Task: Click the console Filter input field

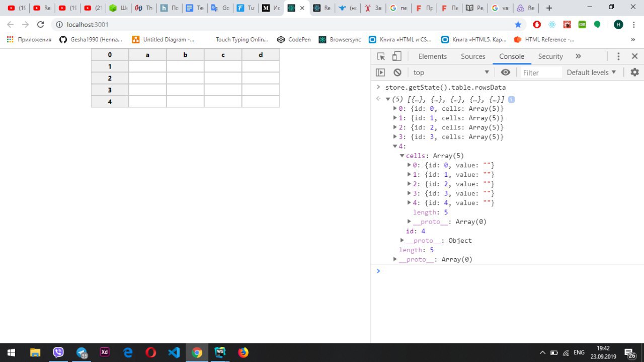Action: point(541,73)
